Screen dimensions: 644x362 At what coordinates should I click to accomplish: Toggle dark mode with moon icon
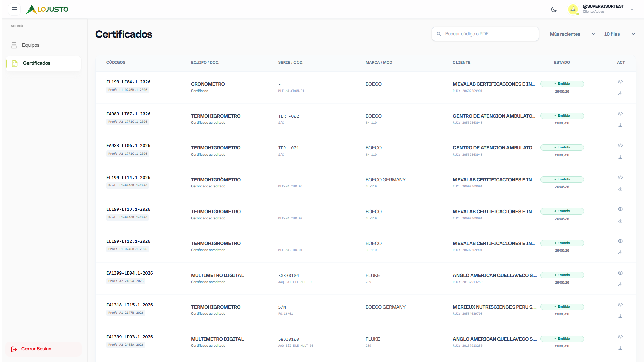(554, 9)
